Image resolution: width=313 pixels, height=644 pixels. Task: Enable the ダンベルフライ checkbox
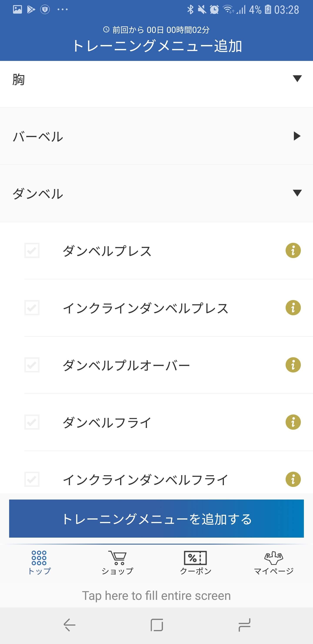[32, 422]
